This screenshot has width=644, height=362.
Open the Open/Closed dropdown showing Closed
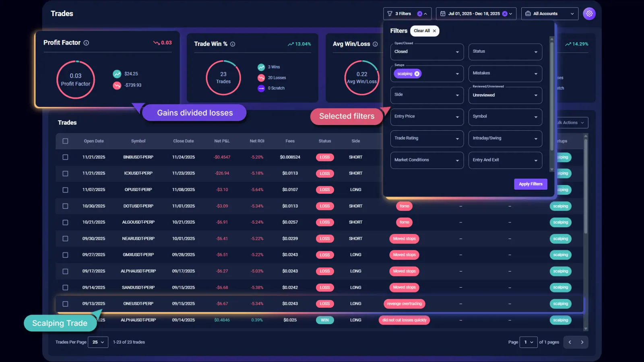(427, 52)
